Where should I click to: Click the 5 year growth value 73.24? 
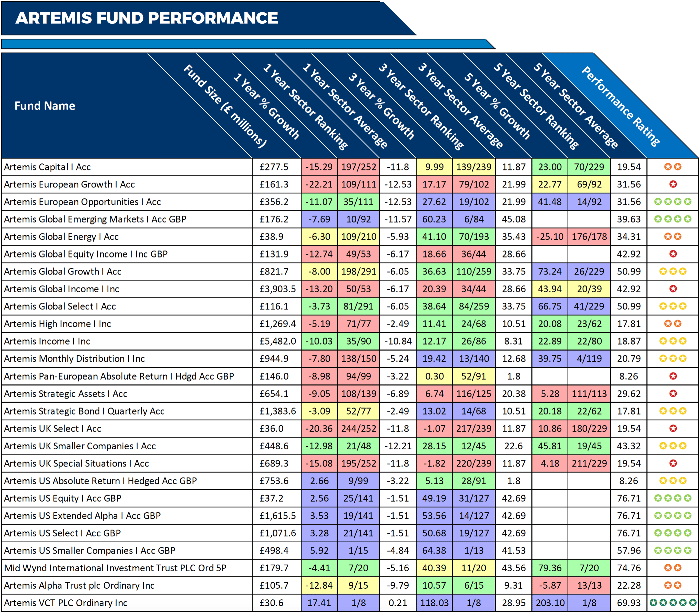pos(550,271)
